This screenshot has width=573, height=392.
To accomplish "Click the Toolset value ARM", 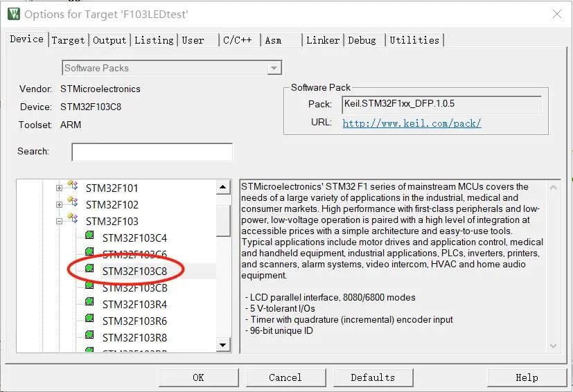I will click(x=71, y=125).
